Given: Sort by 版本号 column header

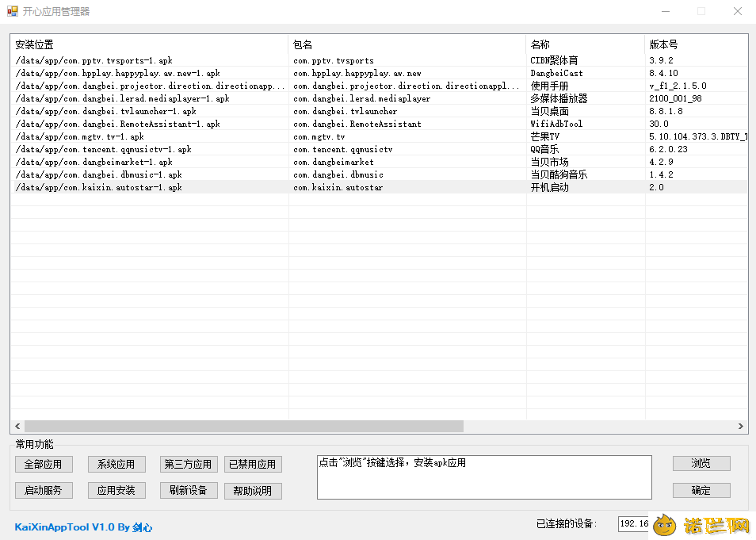Looking at the screenshot, I should click(696, 45).
